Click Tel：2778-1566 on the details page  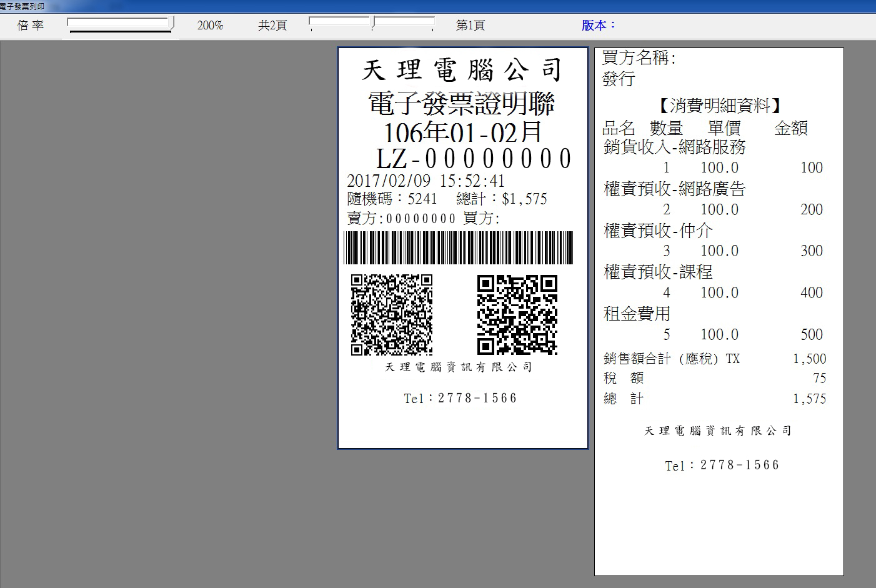point(722,465)
